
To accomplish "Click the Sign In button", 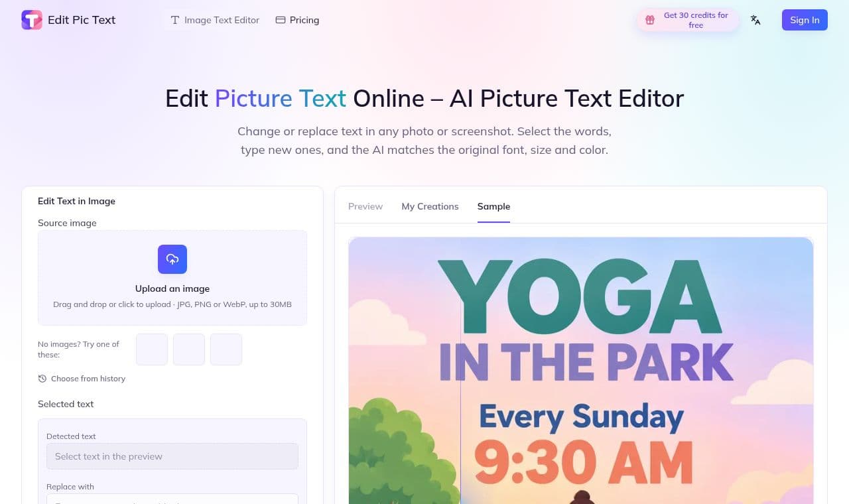I will pos(805,20).
